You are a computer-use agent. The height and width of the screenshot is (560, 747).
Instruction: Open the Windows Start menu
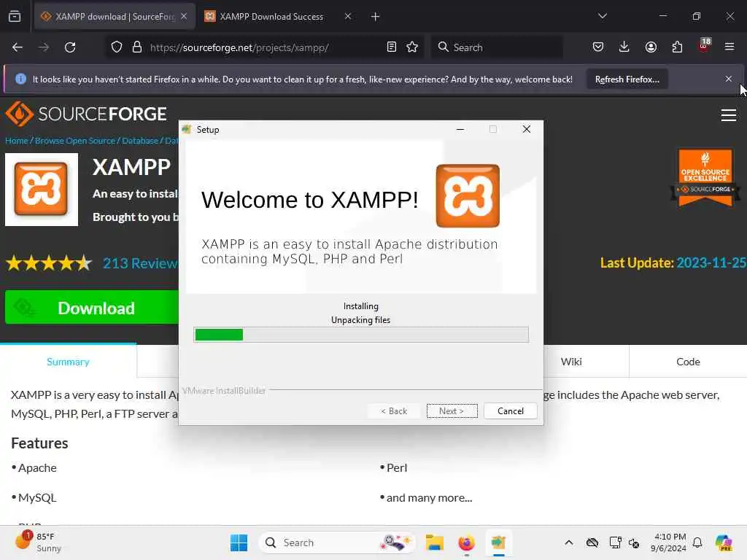coord(239,542)
